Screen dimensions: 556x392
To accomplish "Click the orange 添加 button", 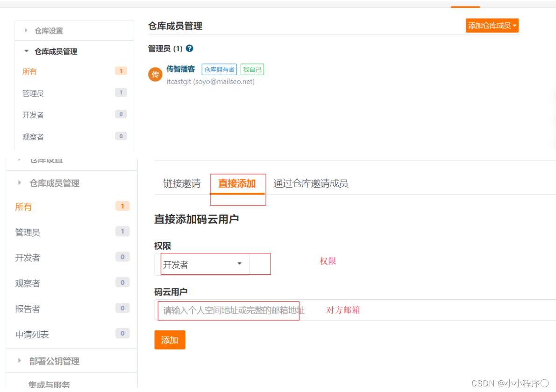I will (170, 340).
